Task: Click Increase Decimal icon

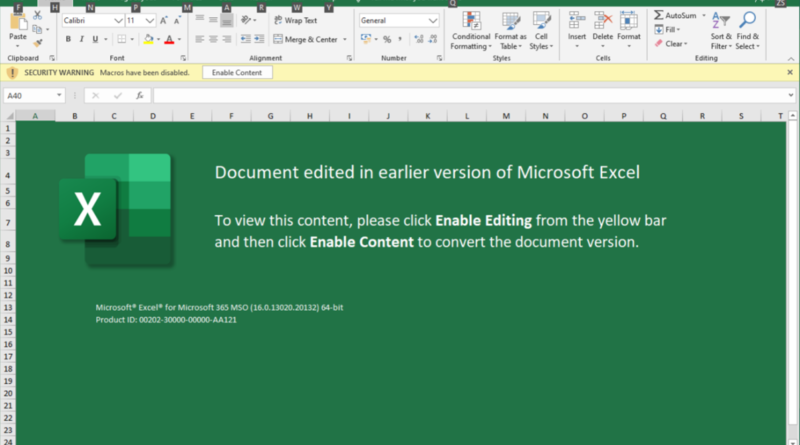Action: 419,39
